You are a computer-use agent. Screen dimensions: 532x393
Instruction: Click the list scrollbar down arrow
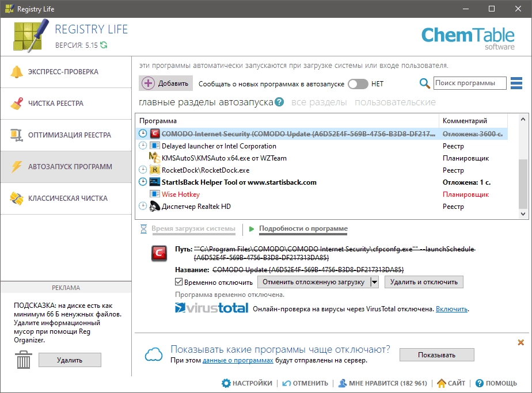pos(523,213)
